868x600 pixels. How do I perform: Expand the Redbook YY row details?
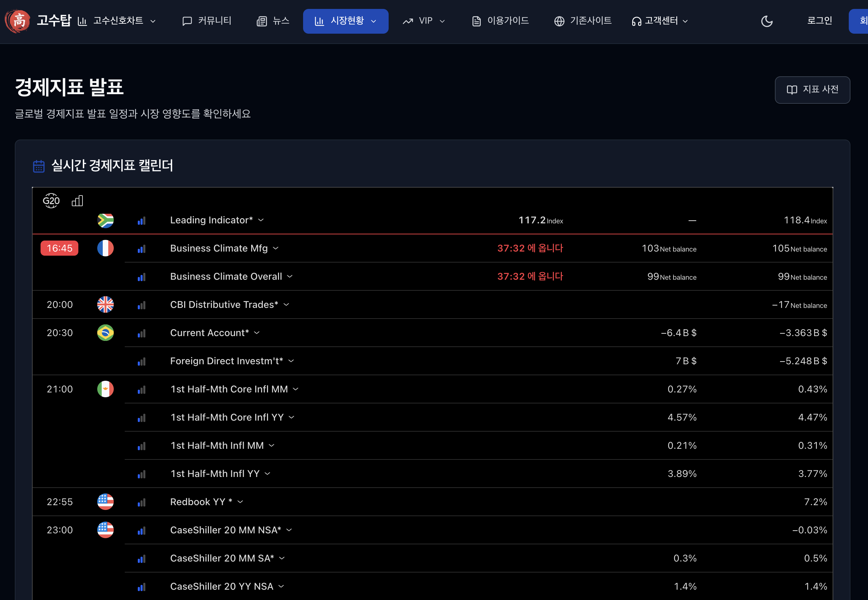(240, 502)
